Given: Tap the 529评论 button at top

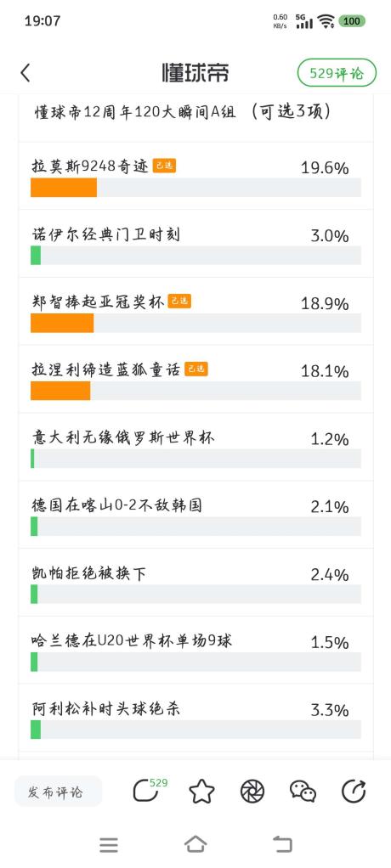Looking at the screenshot, I should (x=337, y=73).
